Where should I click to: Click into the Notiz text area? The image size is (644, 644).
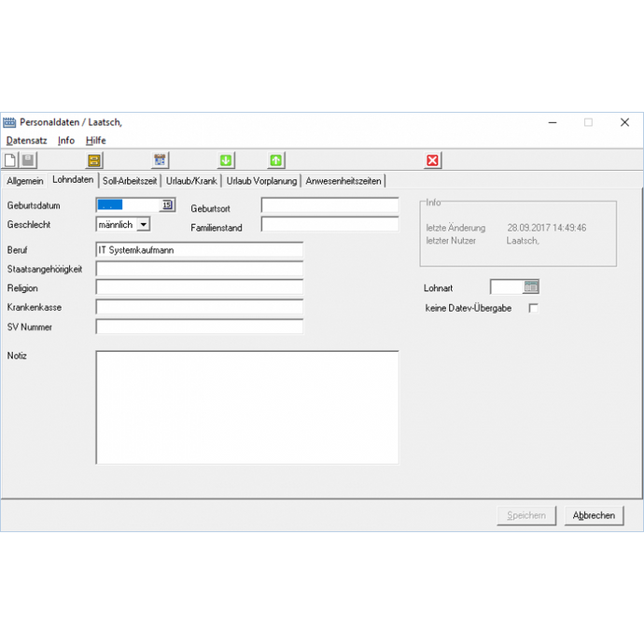[x=246, y=407]
